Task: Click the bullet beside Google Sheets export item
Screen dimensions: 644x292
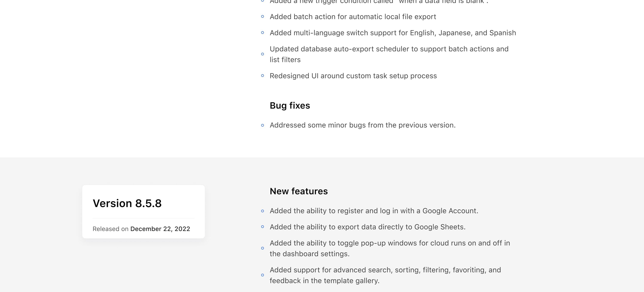Action: click(262, 227)
